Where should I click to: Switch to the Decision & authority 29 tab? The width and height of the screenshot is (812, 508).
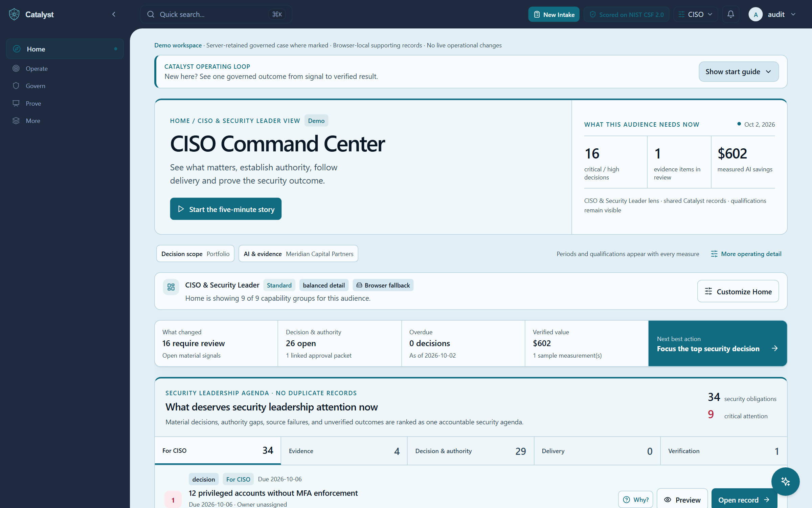[471, 451]
